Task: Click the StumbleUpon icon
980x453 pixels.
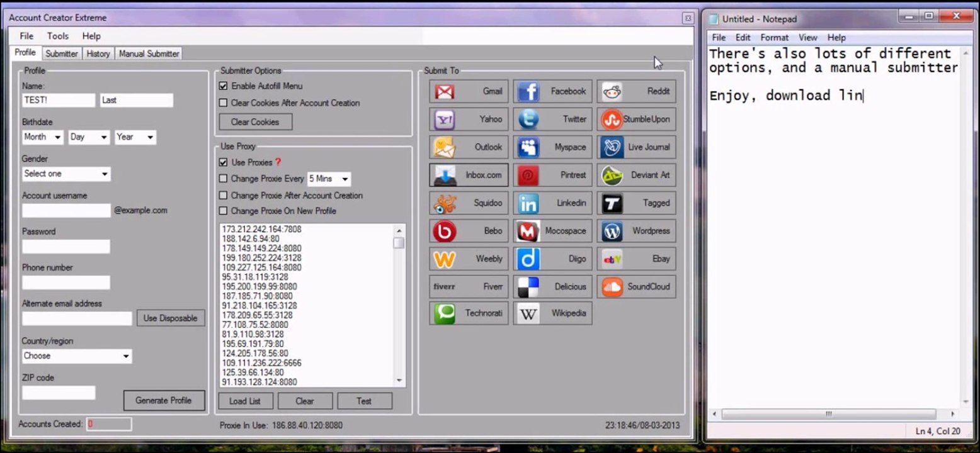Action: pos(612,119)
